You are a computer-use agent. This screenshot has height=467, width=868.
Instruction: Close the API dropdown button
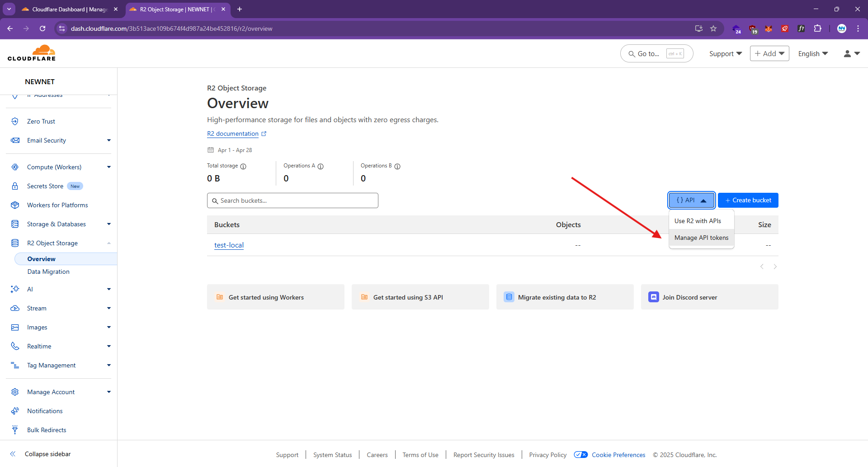coord(692,200)
